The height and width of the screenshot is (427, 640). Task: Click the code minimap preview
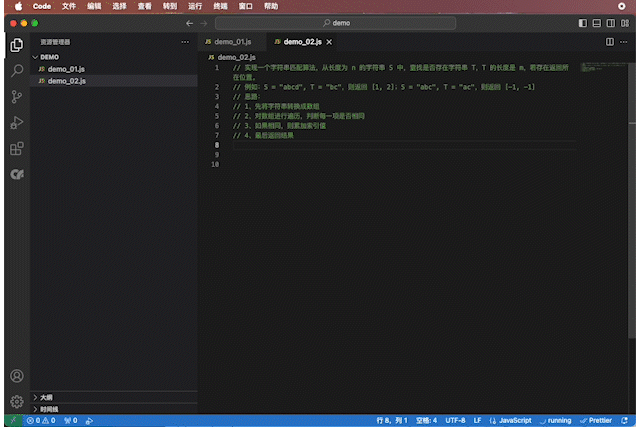click(x=604, y=67)
